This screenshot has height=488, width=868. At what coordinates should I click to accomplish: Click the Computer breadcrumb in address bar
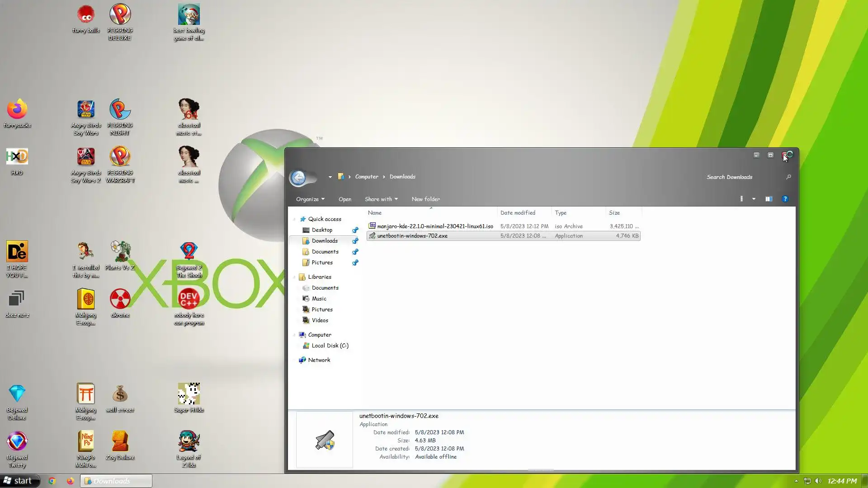[367, 177]
